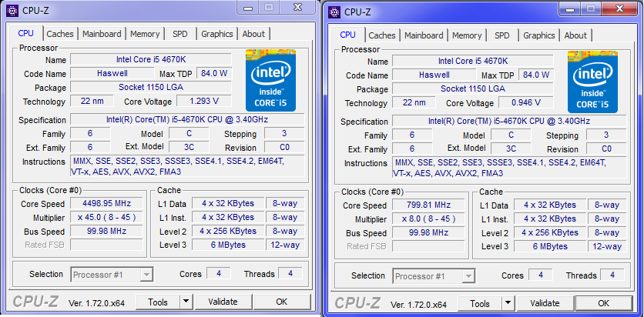Select CPU tab in right CPU-Z window
The width and height of the screenshot is (644, 317).
click(348, 35)
